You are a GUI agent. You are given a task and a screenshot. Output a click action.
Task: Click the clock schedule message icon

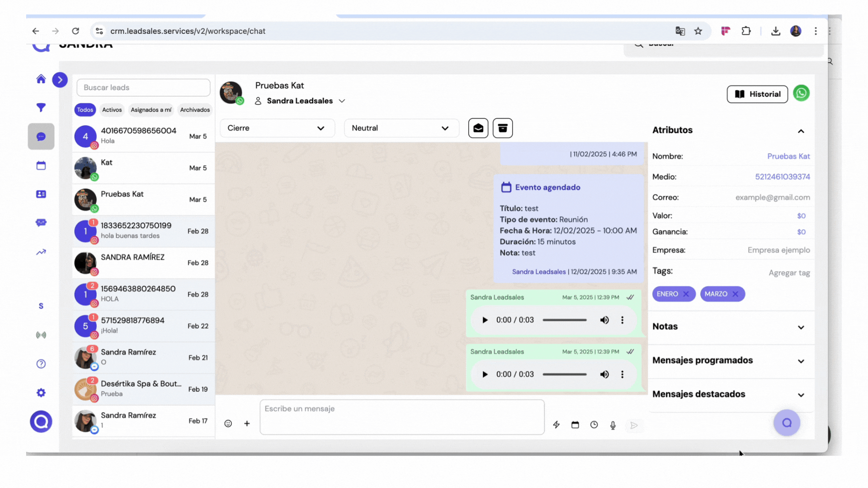(x=594, y=425)
